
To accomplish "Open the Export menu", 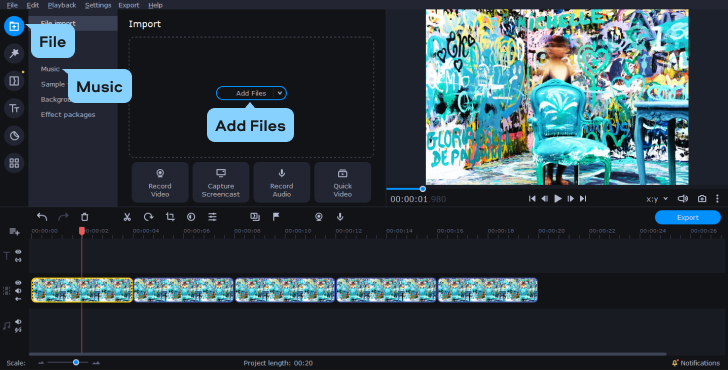I will point(129,5).
